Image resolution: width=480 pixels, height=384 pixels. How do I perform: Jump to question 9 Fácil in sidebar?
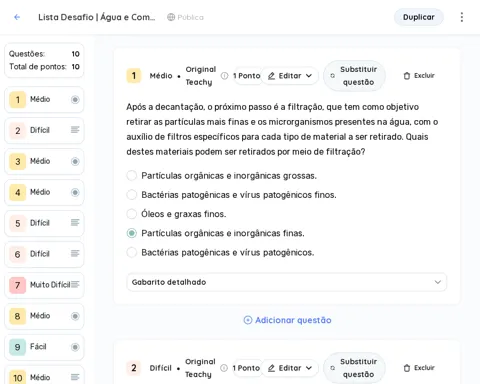pos(44,347)
